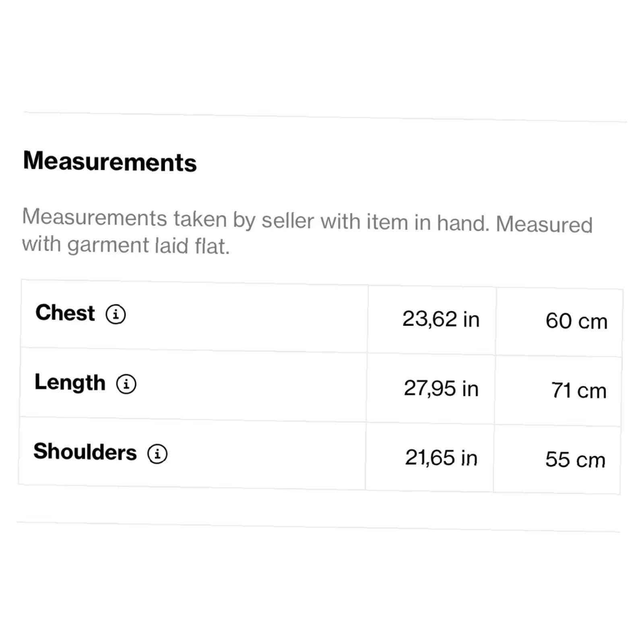This screenshot has width=644, height=644.
Task: Click the 55 cm shoulders value
Action: pos(575,459)
